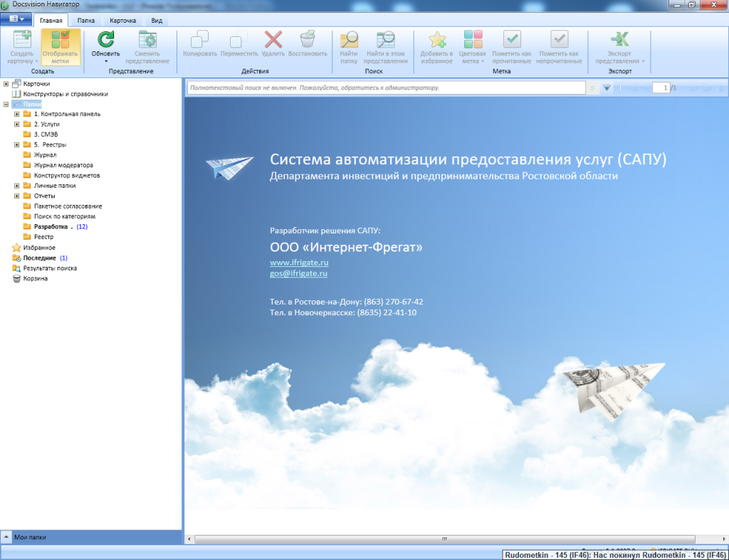Collapse the Папки tree node
The image size is (729, 560).
point(6,104)
